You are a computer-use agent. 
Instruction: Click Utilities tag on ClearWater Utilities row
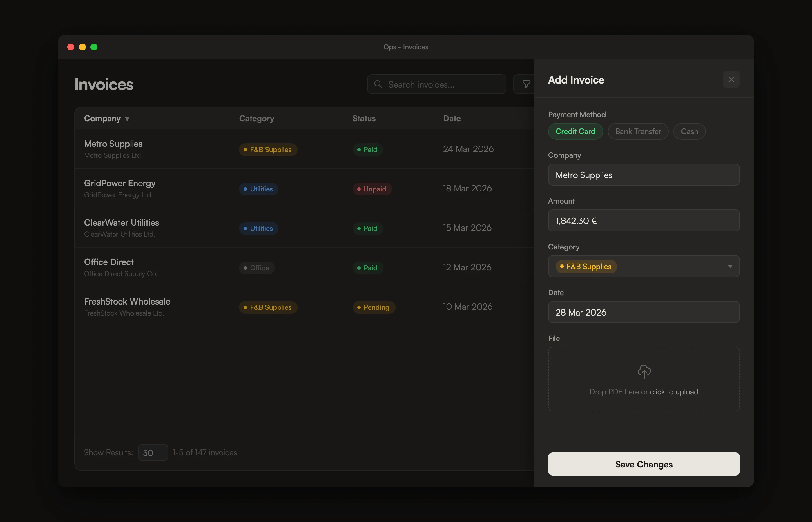[258, 229]
